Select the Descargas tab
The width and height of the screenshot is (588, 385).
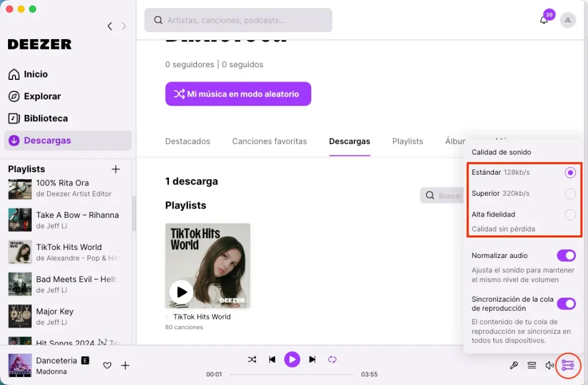pos(350,141)
